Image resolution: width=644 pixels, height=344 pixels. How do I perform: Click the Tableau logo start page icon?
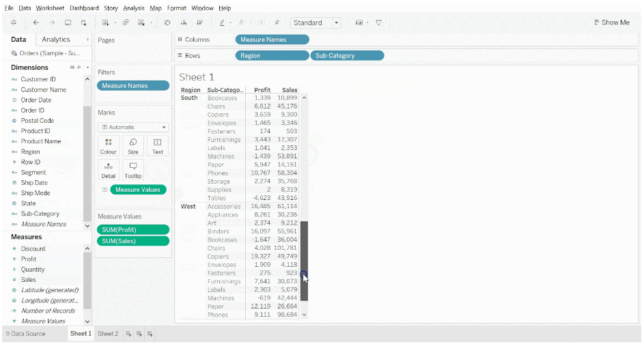tap(14, 23)
